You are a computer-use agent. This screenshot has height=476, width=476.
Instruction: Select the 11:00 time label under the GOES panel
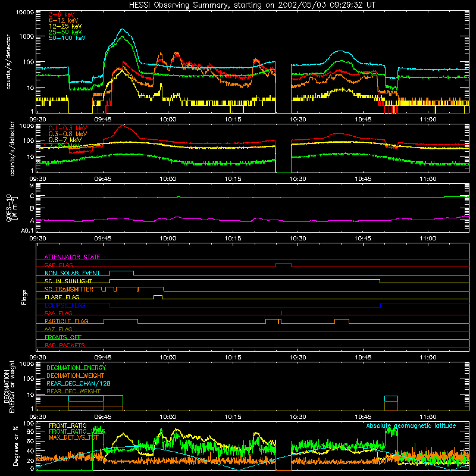428,239
